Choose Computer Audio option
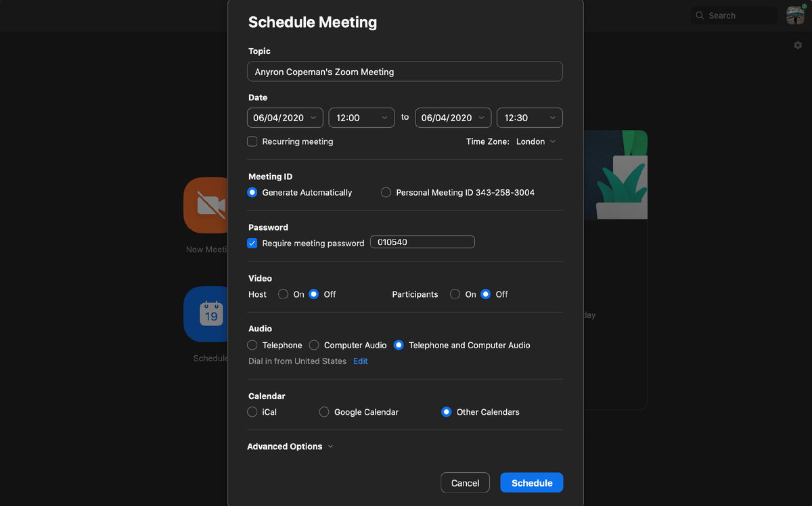The height and width of the screenshot is (506, 812). click(x=314, y=345)
